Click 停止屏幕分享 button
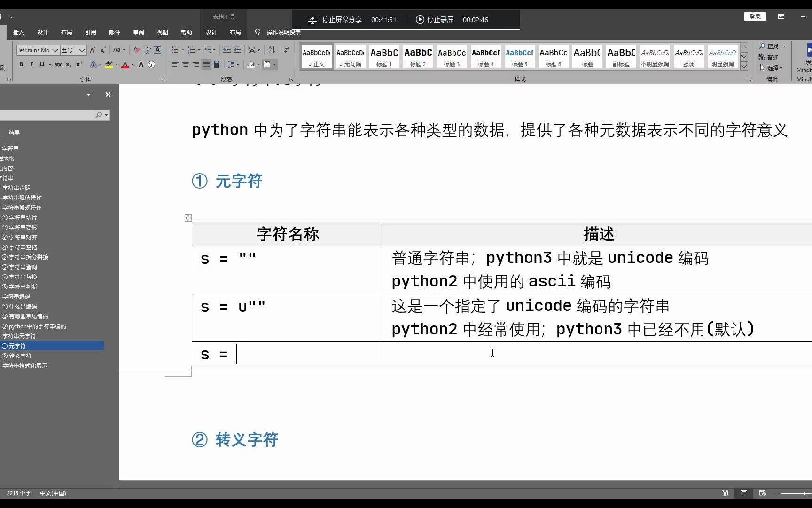The width and height of the screenshot is (812, 508). click(335, 19)
